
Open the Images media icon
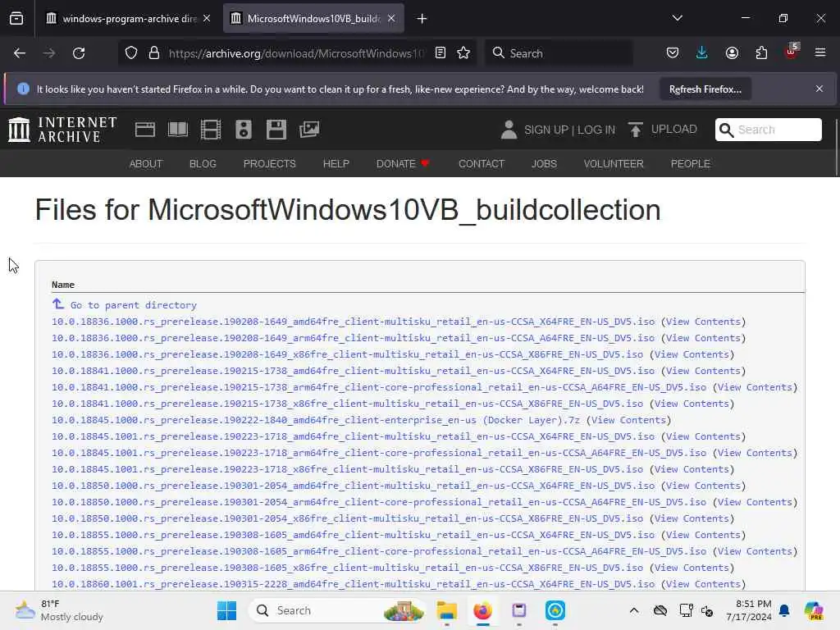[309, 129]
